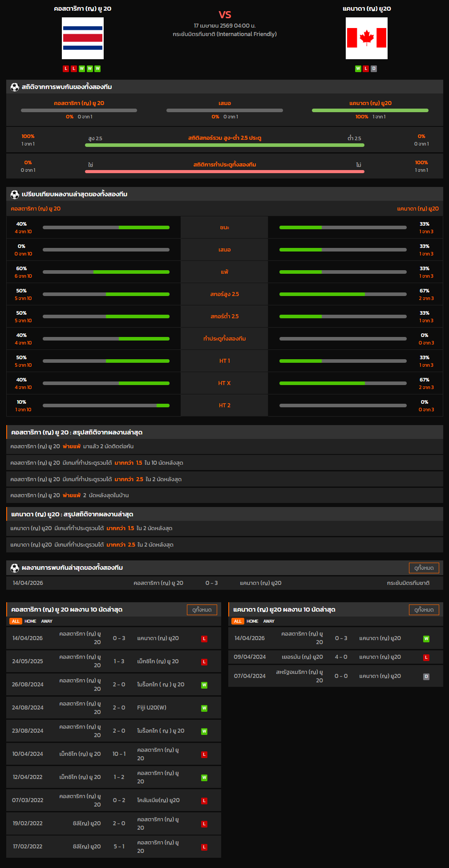Select AWAY tab in Canada matches panel
This screenshot has height=868, width=449.
click(269, 621)
